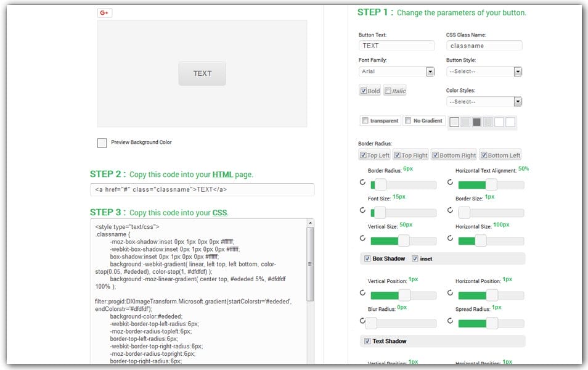588x370 pixels.
Task: Open the Font Family dropdown
Action: (x=430, y=72)
